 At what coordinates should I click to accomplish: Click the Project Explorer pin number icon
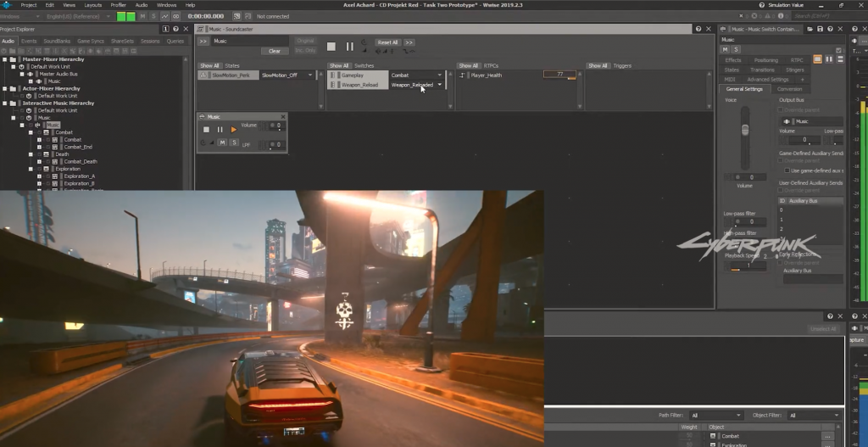[x=165, y=29]
